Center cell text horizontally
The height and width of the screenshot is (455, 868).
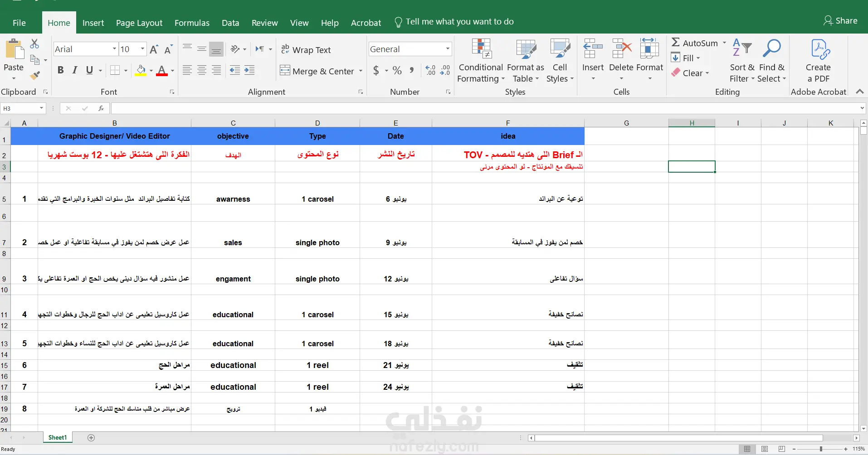click(x=202, y=70)
